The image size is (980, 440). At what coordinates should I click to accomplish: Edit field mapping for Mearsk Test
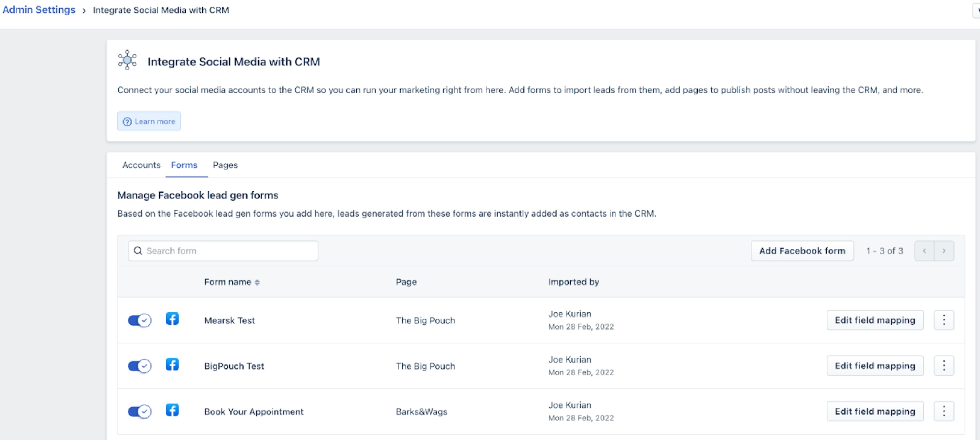click(875, 320)
